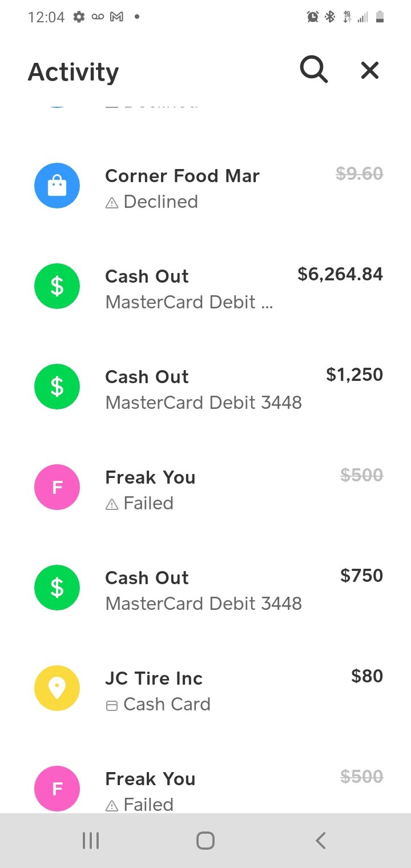Open recent apps from the navigation bar

click(x=91, y=841)
